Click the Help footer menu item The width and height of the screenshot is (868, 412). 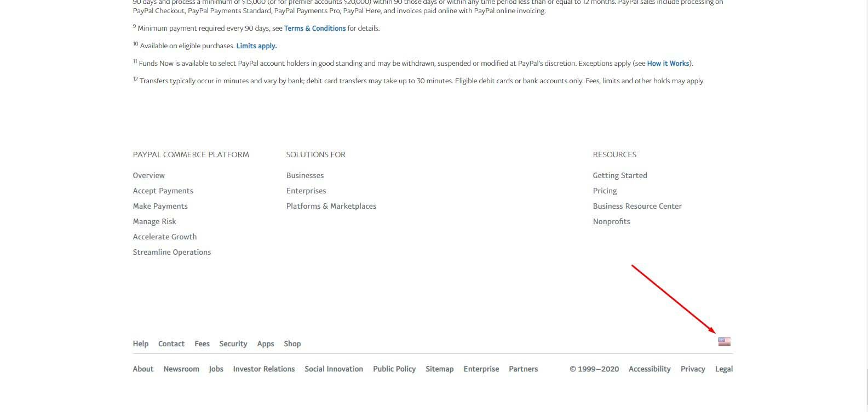[x=140, y=344]
